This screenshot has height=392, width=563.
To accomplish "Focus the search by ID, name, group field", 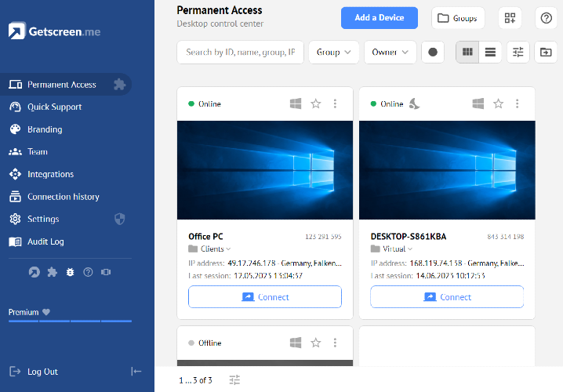I will click(x=240, y=52).
